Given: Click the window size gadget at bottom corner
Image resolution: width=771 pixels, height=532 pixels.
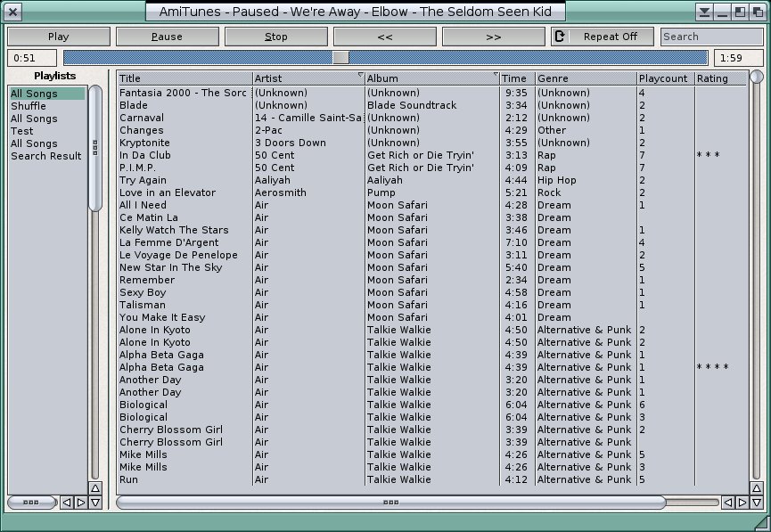Looking at the screenshot, I should point(762,523).
